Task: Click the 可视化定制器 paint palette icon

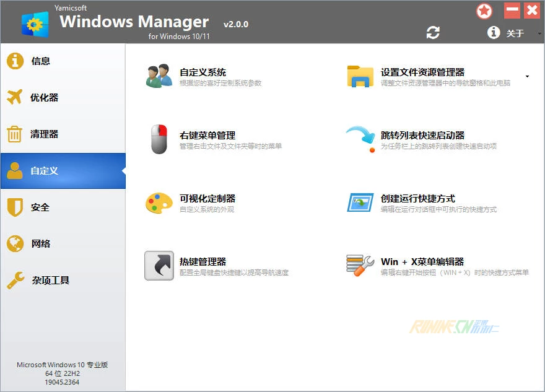Action: [159, 203]
